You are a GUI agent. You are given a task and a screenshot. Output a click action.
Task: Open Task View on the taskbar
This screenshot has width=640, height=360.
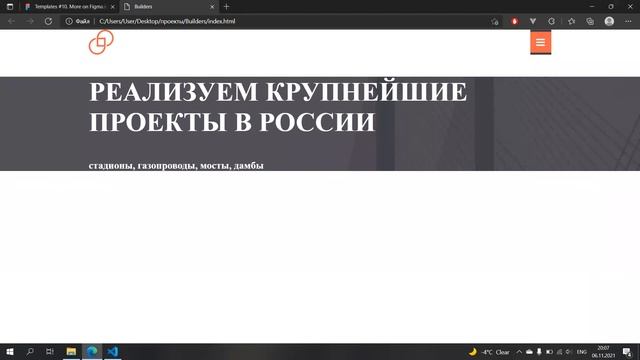(50, 351)
